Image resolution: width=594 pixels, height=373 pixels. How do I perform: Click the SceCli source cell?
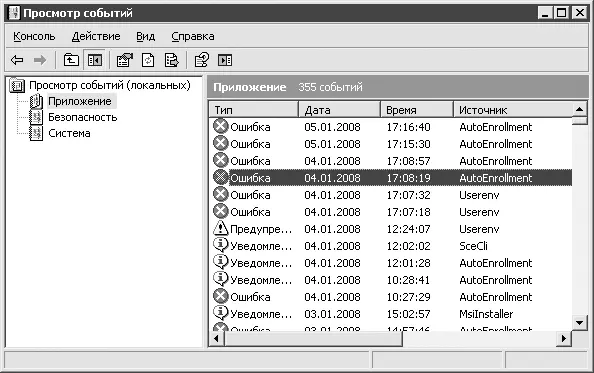[473, 246]
